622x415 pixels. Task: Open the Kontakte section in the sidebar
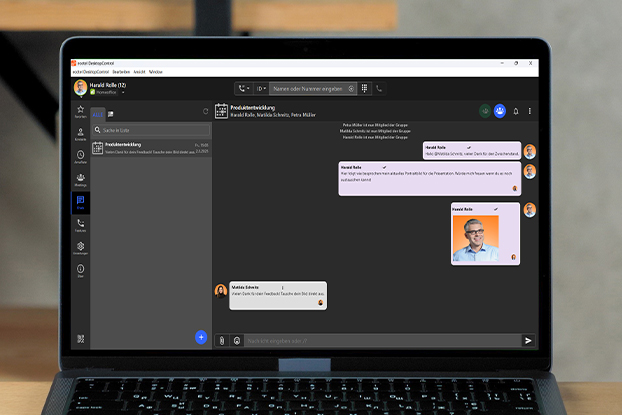coord(80,132)
